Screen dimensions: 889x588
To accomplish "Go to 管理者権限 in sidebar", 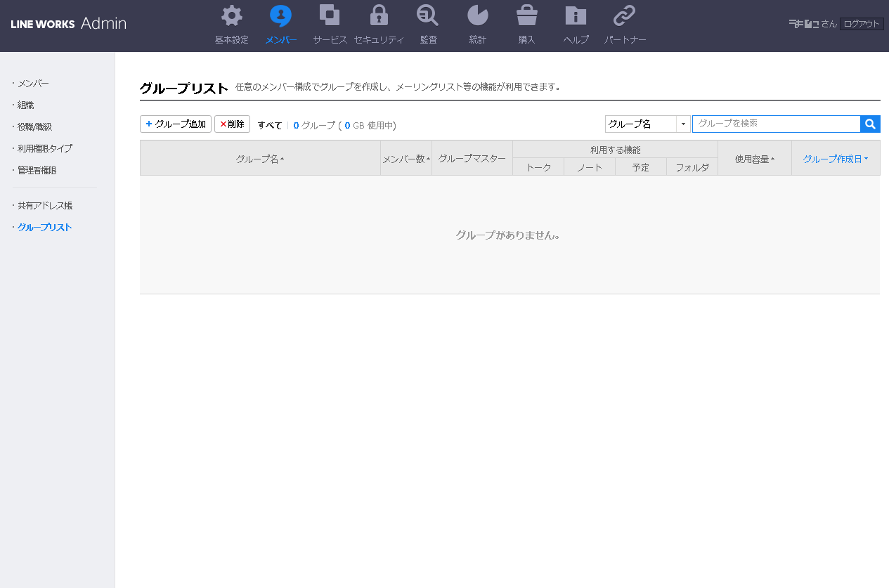I will [x=37, y=171].
